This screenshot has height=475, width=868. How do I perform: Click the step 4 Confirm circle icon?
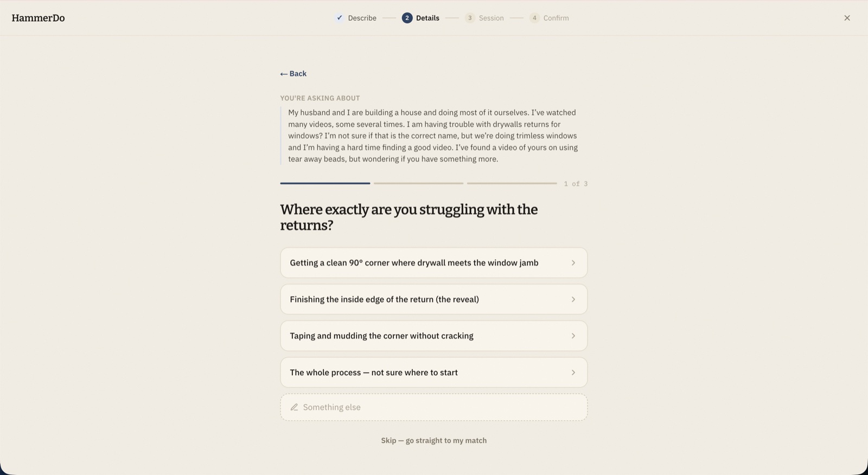pos(534,18)
